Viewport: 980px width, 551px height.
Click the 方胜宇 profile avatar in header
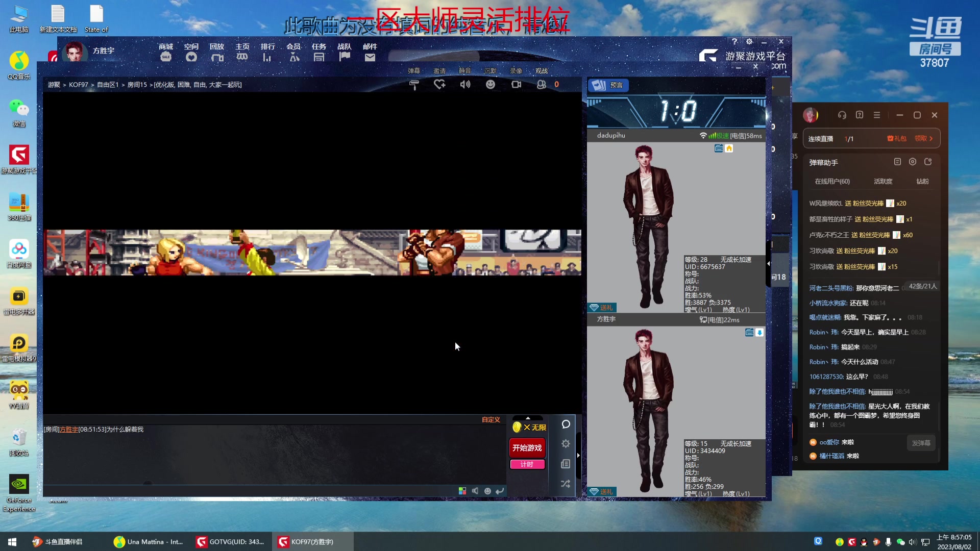[75, 52]
